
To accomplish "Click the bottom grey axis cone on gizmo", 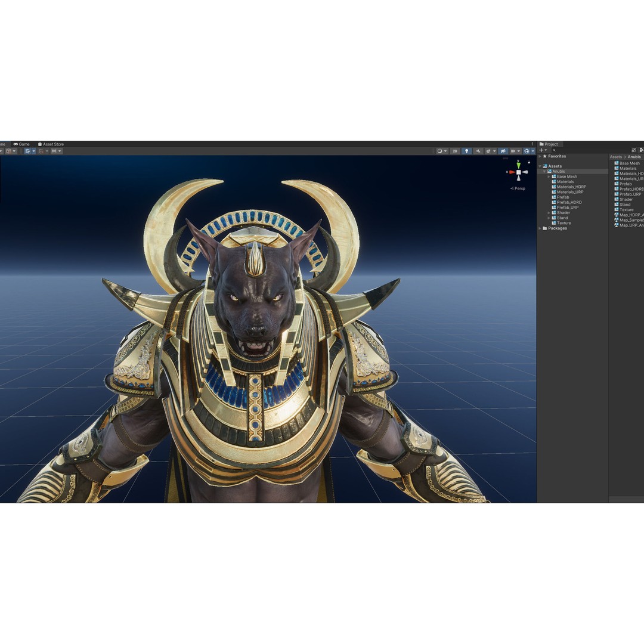I will click(x=518, y=178).
